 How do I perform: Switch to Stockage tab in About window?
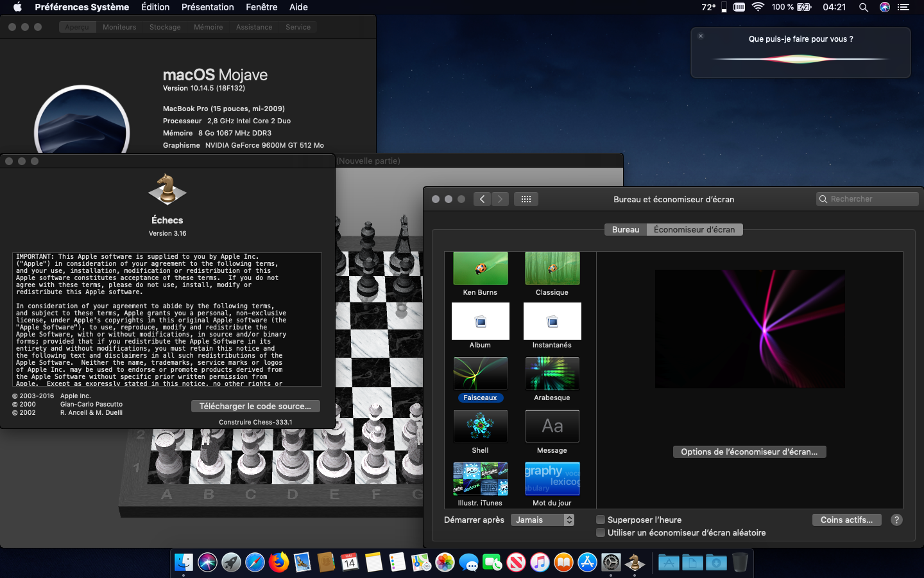165,27
